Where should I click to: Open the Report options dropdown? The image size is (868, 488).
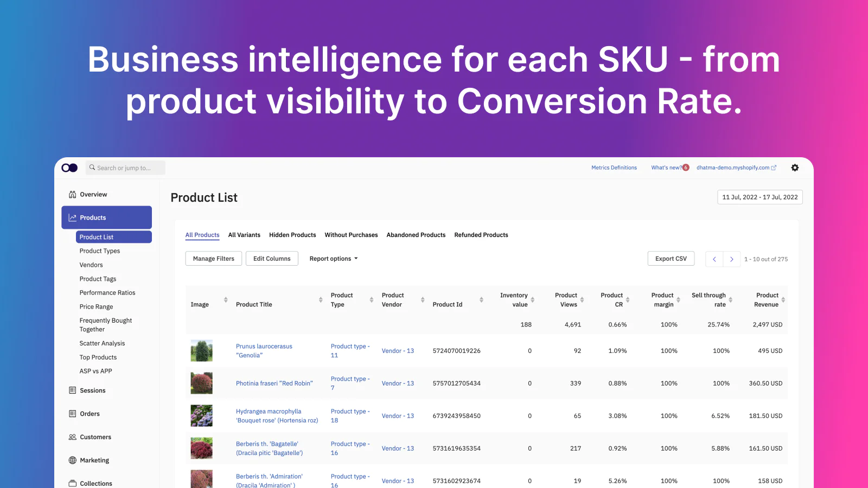[334, 259]
